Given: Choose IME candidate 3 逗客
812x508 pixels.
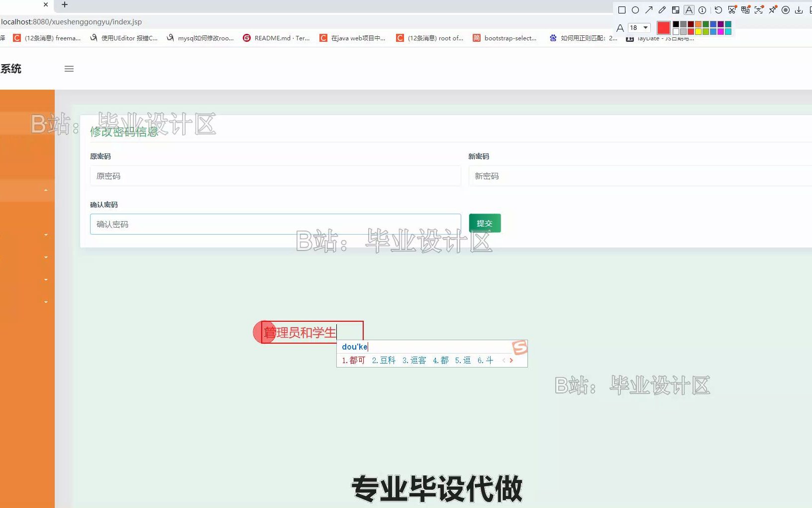Looking at the screenshot, I should coord(414,360).
